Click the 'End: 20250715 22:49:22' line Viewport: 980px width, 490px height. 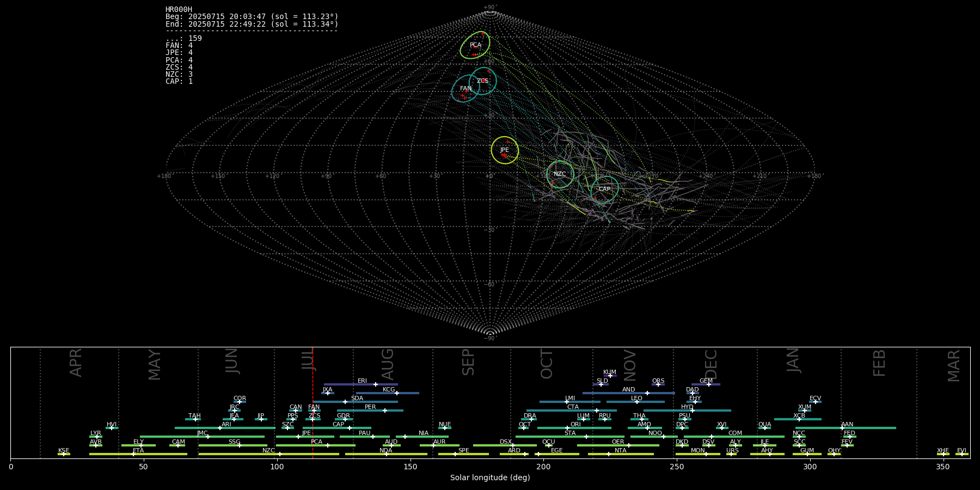tap(252, 24)
